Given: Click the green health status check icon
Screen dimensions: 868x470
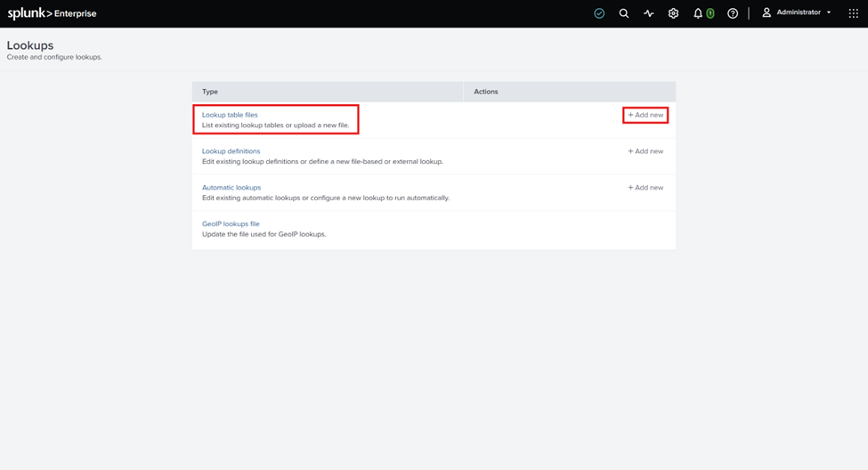Looking at the screenshot, I should pyautogui.click(x=599, y=13).
